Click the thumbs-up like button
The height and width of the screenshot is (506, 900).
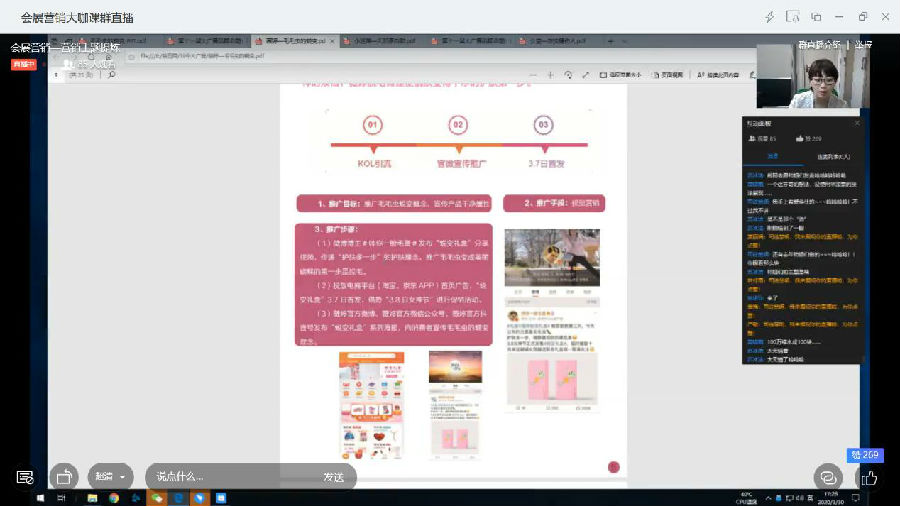[x=868, y=477]
